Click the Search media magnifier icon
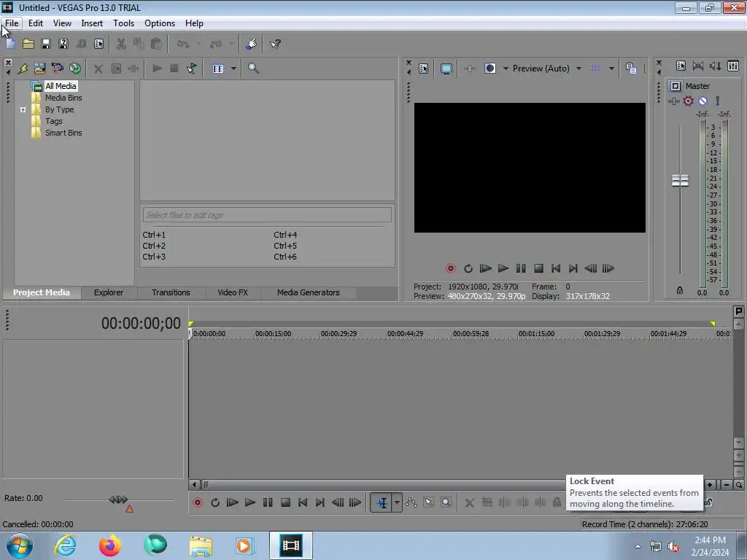Screen dimensions: 747x560 [x=253, y=69]
